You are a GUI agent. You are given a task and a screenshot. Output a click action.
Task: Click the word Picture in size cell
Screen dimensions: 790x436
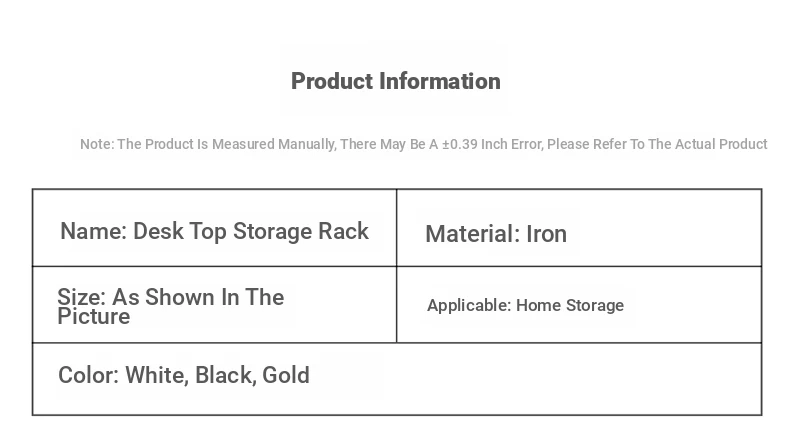(94, 317)
